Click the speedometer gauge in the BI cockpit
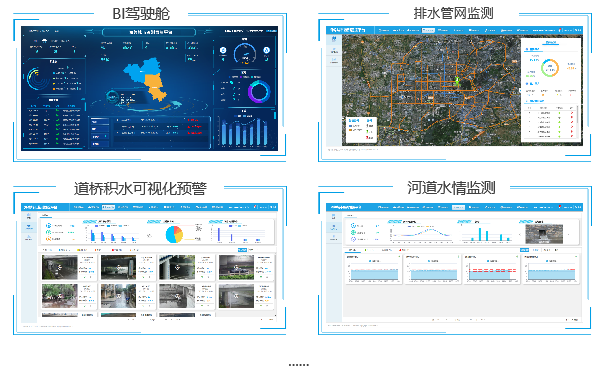 245,53
